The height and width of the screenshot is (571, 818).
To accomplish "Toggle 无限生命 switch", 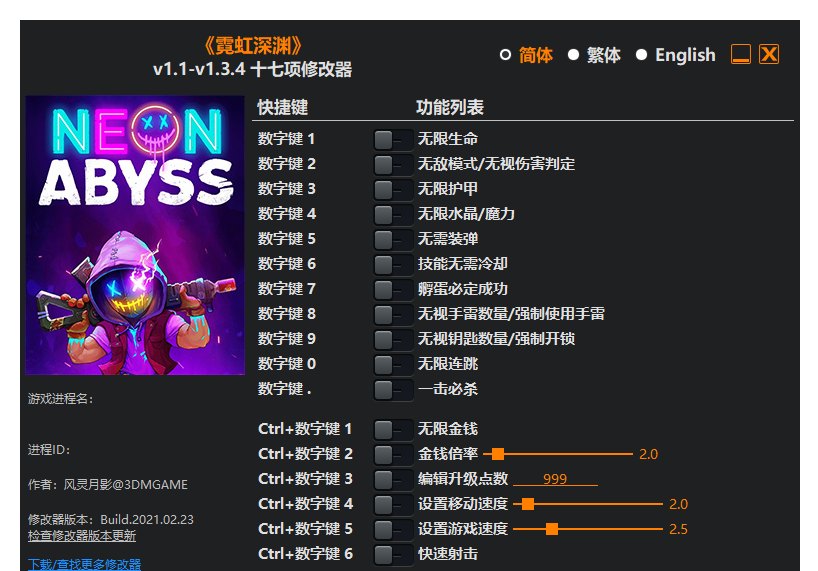I will pos(393,139).
